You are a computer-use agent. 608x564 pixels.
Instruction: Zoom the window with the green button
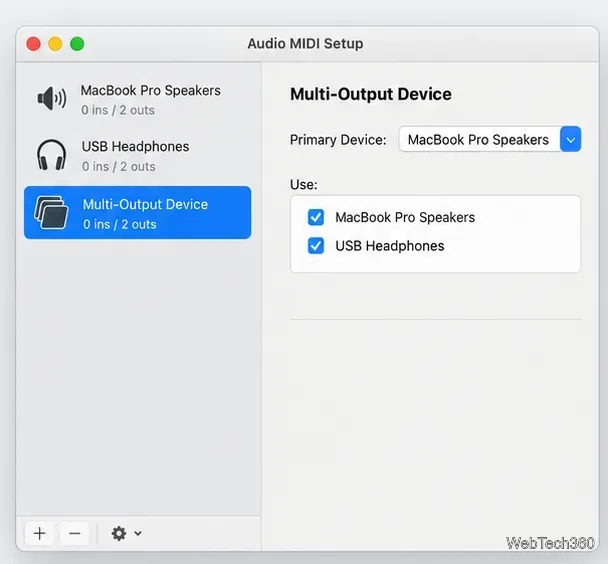[x=77, y=44]
